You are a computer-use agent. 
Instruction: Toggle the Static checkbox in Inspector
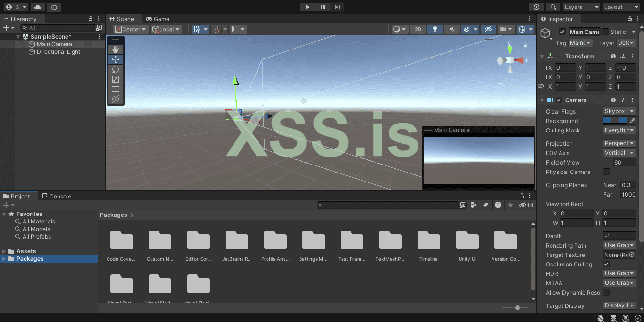click(x=605, y=32)
